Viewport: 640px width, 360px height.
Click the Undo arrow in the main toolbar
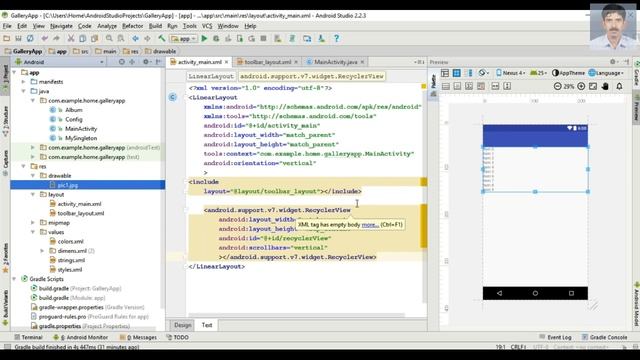click(x=44, y=38)
